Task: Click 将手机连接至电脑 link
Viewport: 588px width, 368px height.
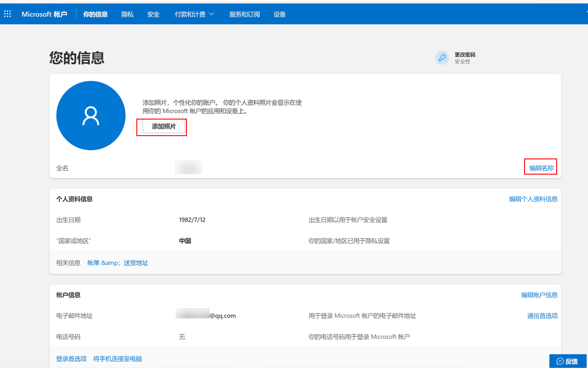Action: tap(118, 359)
